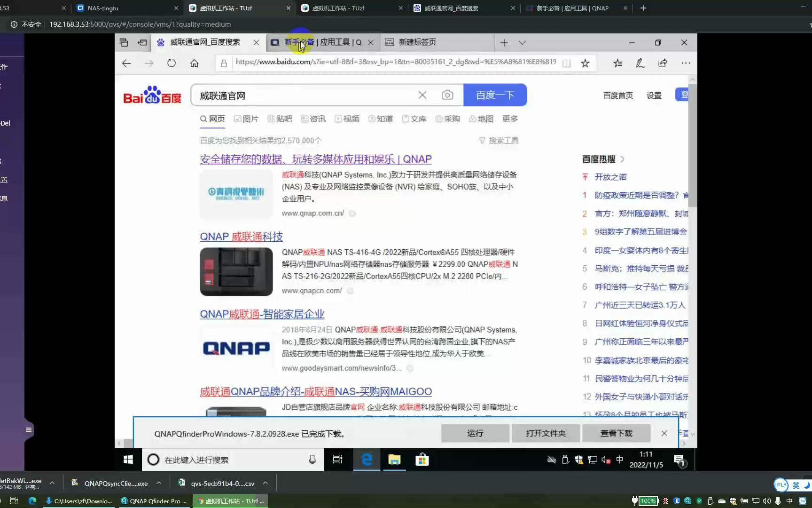Expand 更多 search categories on Baidu
The height and width of the screenshot is (508, 812).
point(509,119)
